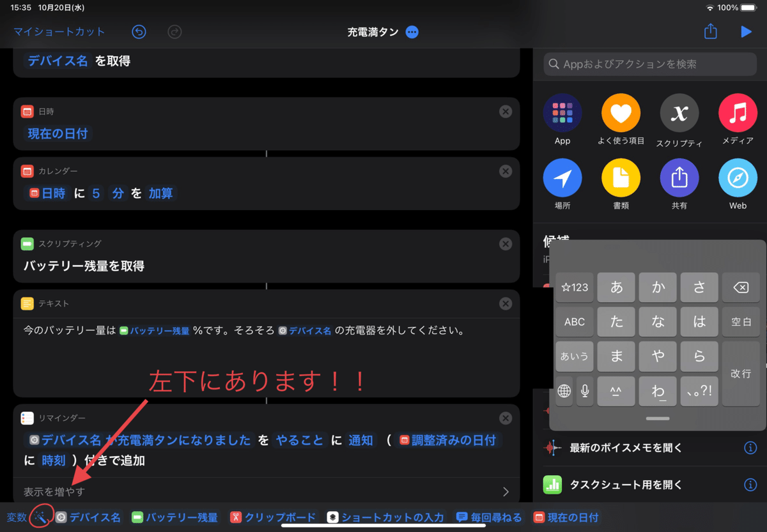Select the 共有 category icon

pos(679,178)
